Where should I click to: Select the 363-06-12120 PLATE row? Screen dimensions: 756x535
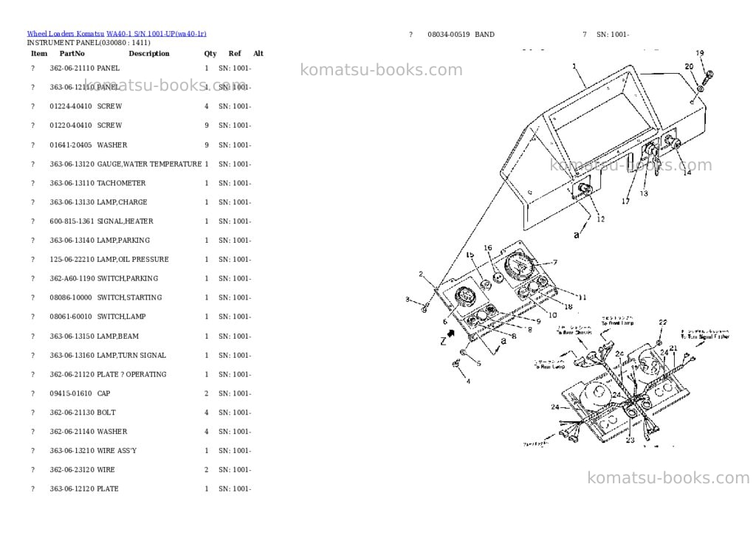point(141,489)
